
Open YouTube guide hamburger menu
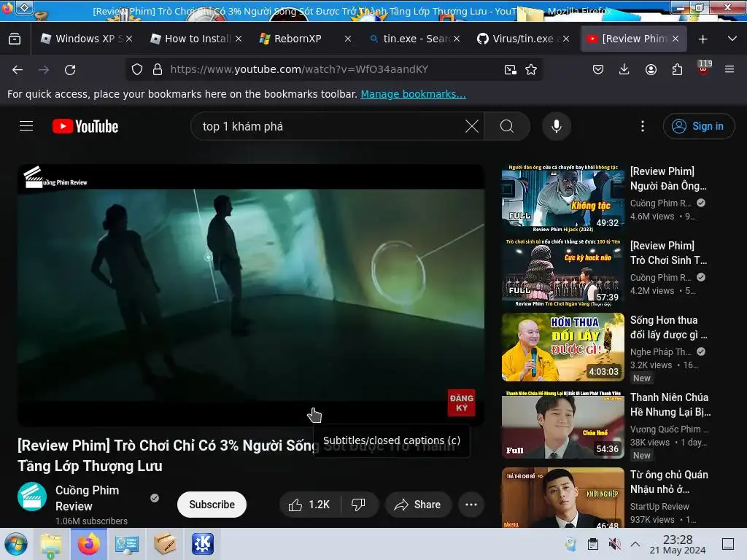point(26,126)
